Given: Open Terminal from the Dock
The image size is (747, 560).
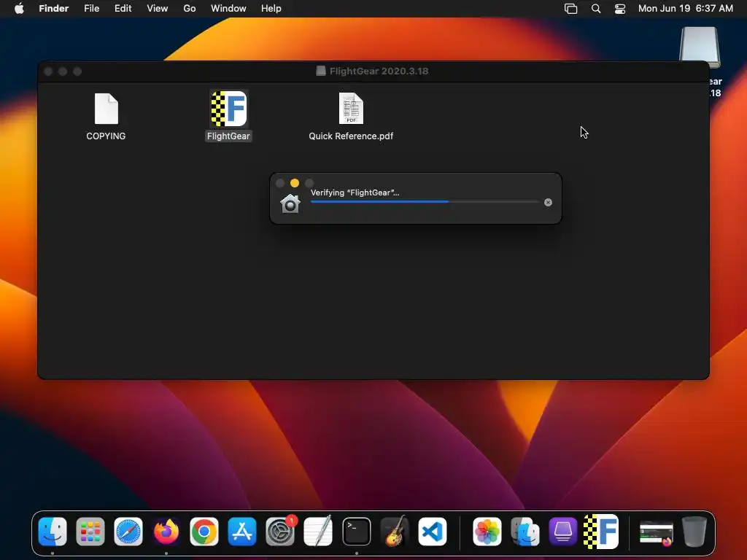Looking at the screenshot, I should 356,532.
